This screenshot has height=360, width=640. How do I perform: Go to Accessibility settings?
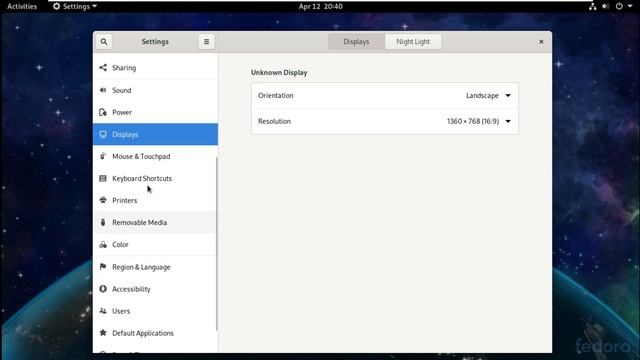pos(155,289)
